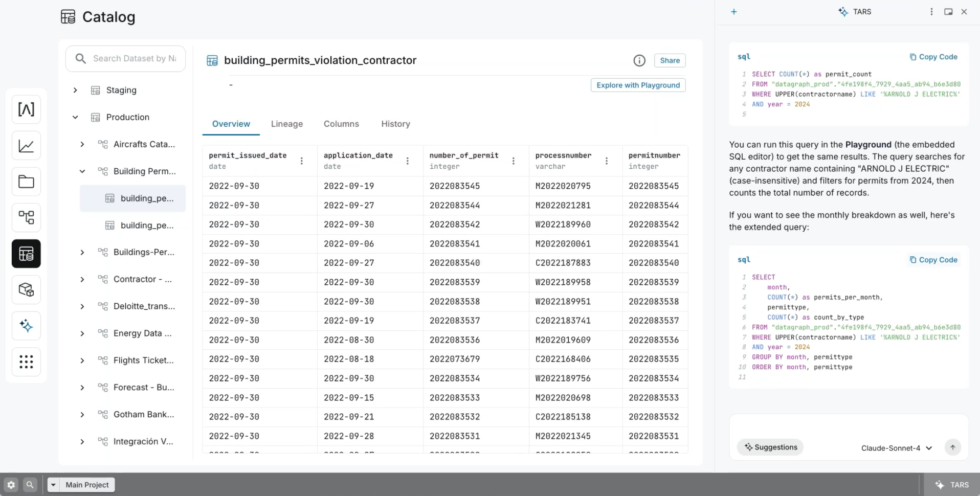Viewport: 980px width, 496px height.
Task: Click the dataset info icon beside Share
Action: [x=639, y=60]
